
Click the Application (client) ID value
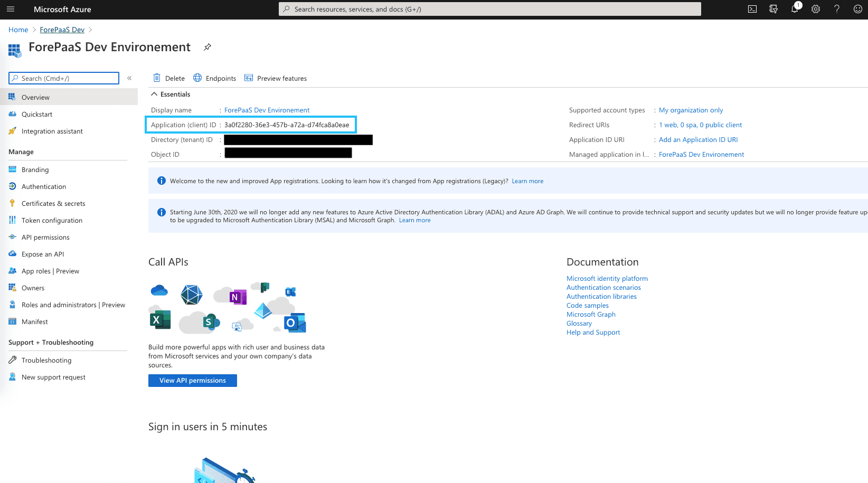[287, 125]
